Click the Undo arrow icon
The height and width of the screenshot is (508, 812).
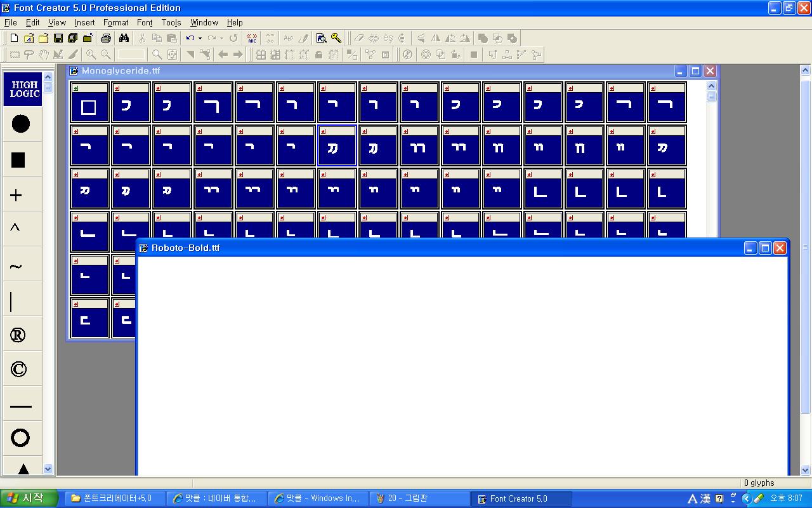click(x=190, y=38)
